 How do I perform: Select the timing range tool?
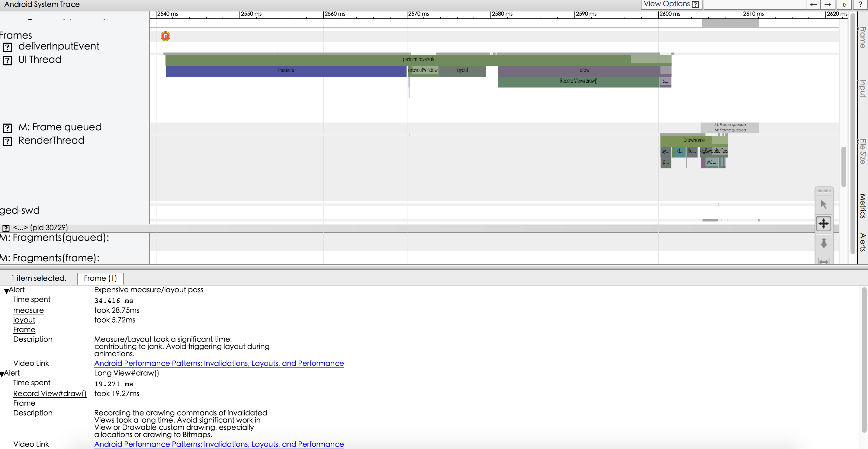(824, 261)
